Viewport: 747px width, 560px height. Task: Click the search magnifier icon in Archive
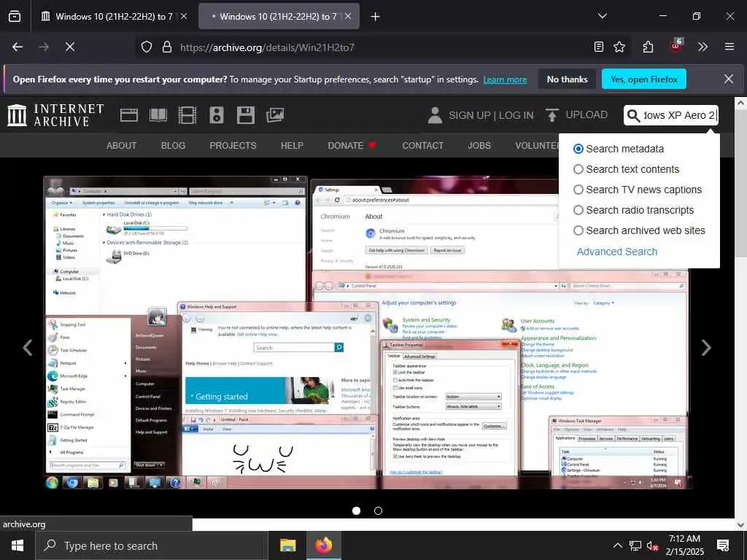[633, 115]
